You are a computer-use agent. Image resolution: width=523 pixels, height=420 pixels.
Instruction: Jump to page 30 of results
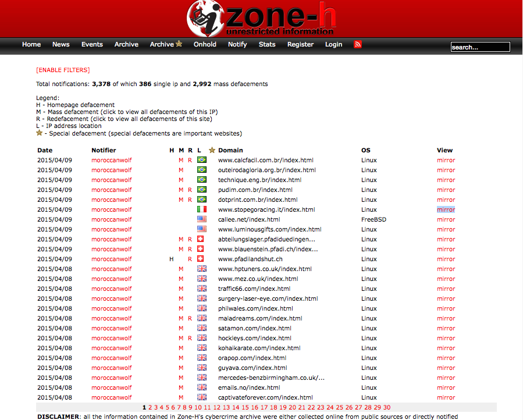pyautogui.click(x=387, y=407)
